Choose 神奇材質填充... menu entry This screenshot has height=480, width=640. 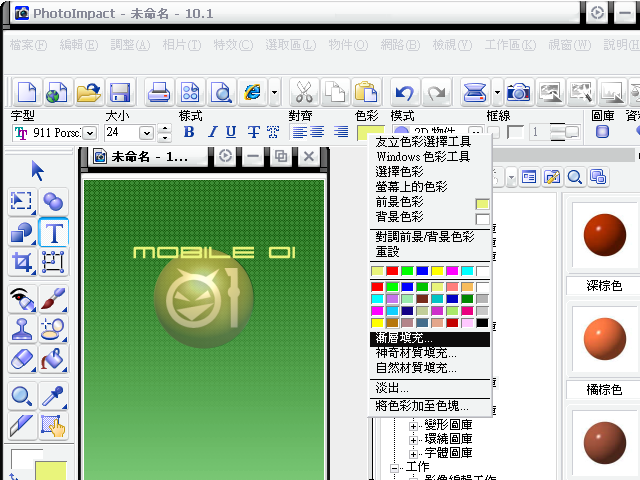tap(430, 353)
